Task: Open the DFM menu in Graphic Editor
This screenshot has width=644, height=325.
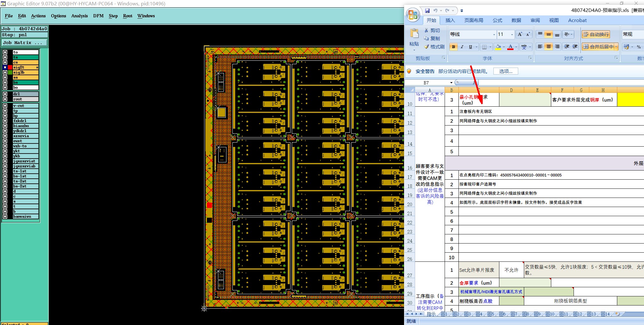Action: click(98, 16)
